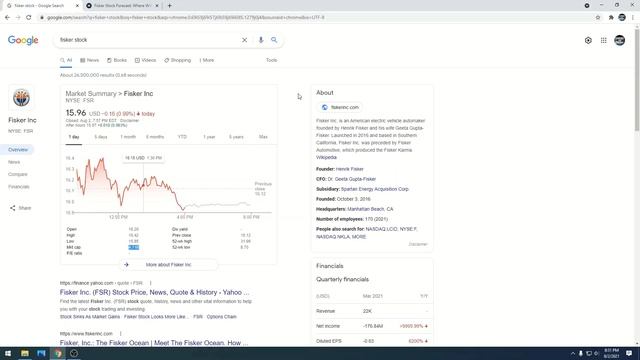The width and height of the screenshot is (640, 360).
Task: Open The Fisker Ocean website result
Action: point(154,343)
